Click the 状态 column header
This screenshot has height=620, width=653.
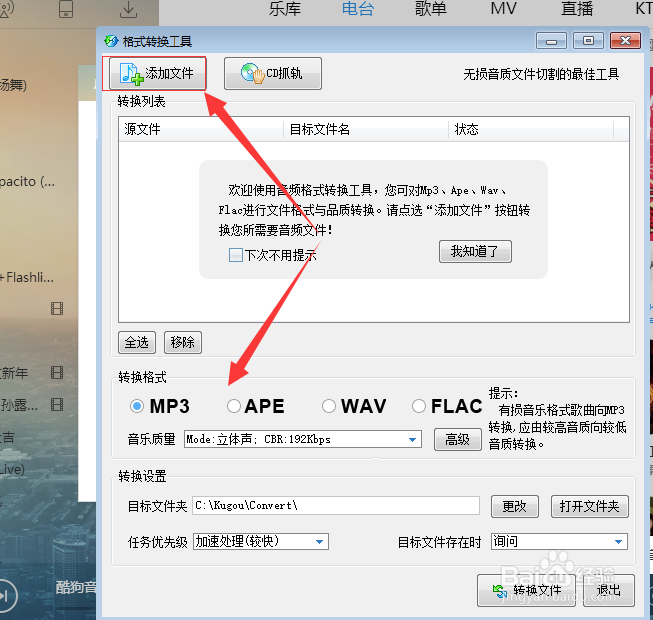click(x=531, y=129)
